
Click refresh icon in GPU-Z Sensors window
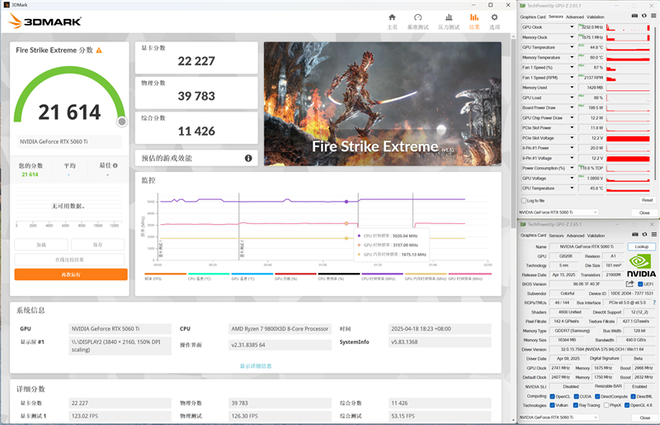(x=644, y=16)
